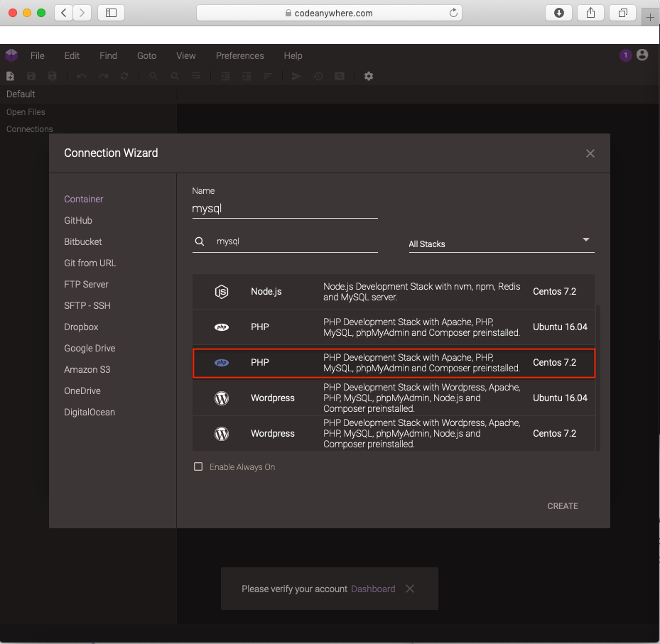Open settings with the gear toolbar icon

click(369, 76)
